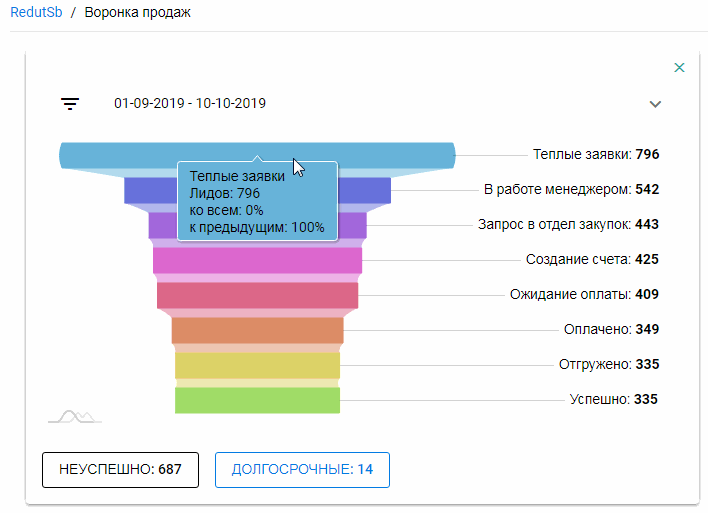Select the red Ожидание оплаты funnel segment
708x513 pixels.
(257, 295)
